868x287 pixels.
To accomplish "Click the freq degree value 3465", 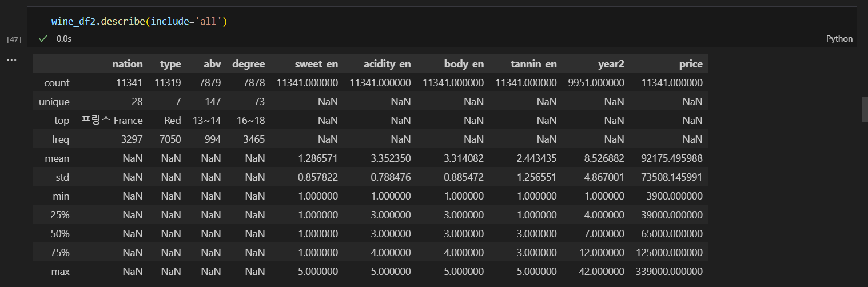I will (254, 139).
